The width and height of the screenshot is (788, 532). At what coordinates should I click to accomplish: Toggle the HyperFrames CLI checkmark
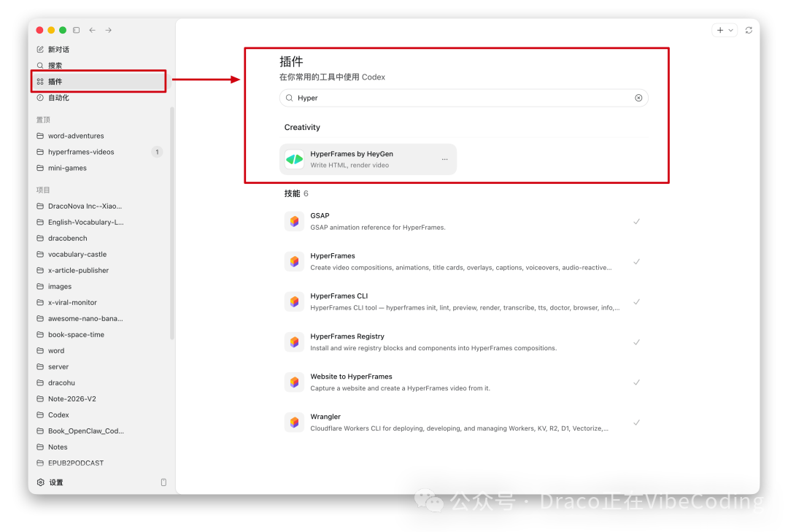(x=637, y=302)
